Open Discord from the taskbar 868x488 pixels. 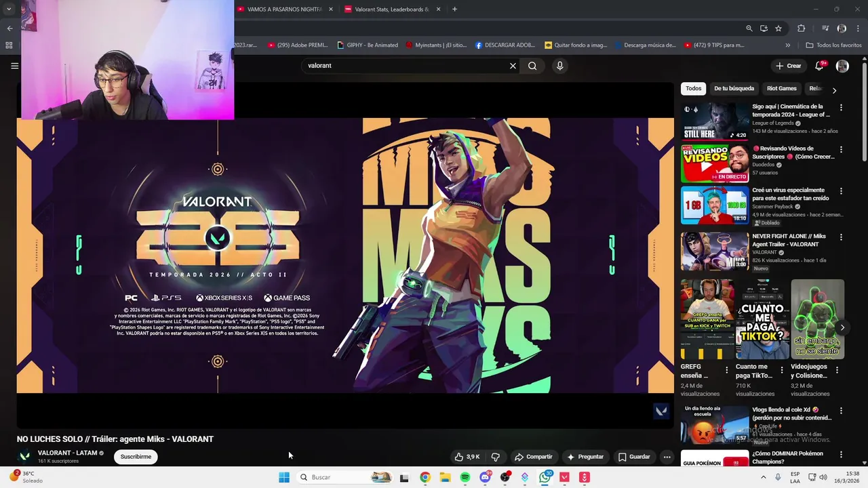[x=485, y=477]
